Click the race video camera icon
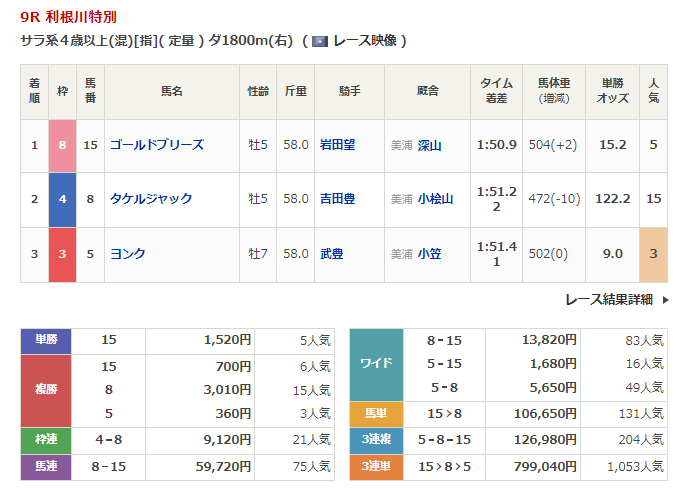This screenshot has height=489, width=689. click(x=320, y=41)
